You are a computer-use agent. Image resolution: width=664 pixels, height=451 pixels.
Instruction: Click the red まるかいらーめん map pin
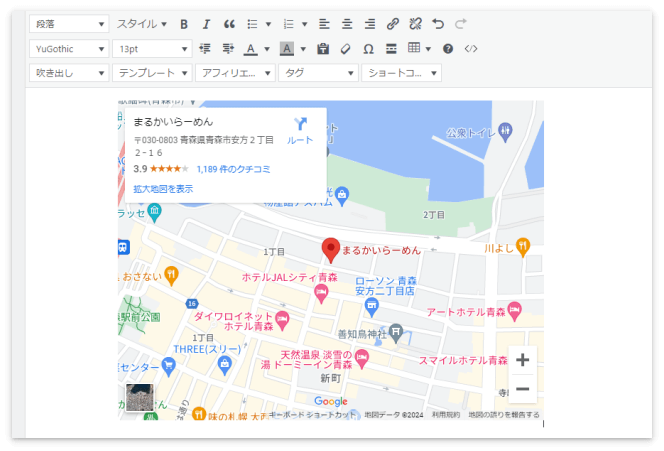pos(331,250)
